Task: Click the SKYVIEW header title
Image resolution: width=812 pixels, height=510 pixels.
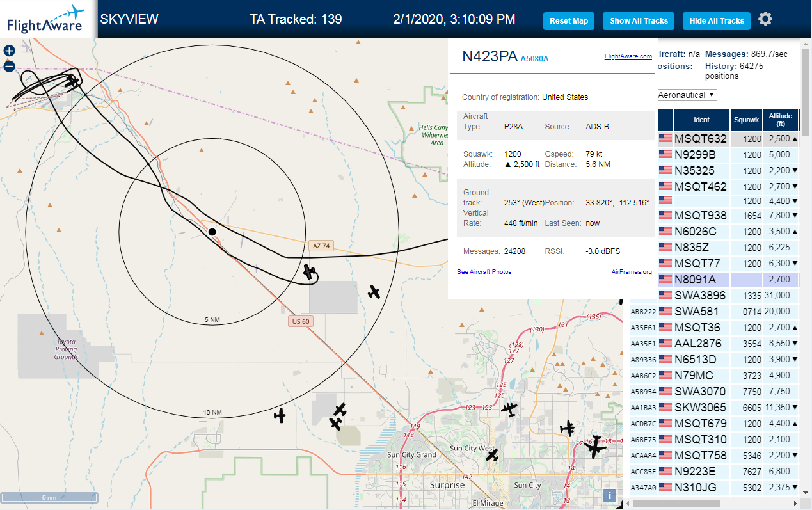Action: [129, 19]
